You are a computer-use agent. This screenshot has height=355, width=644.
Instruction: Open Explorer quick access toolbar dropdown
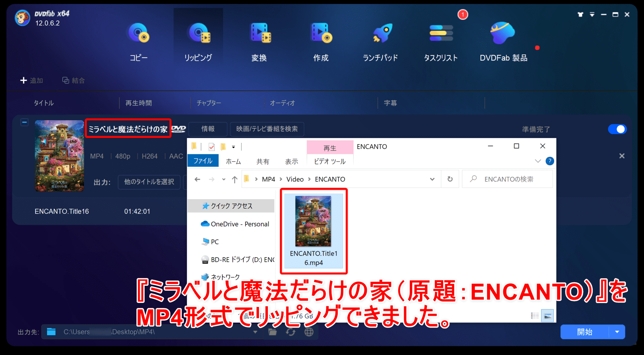click(x=233, y=147)
